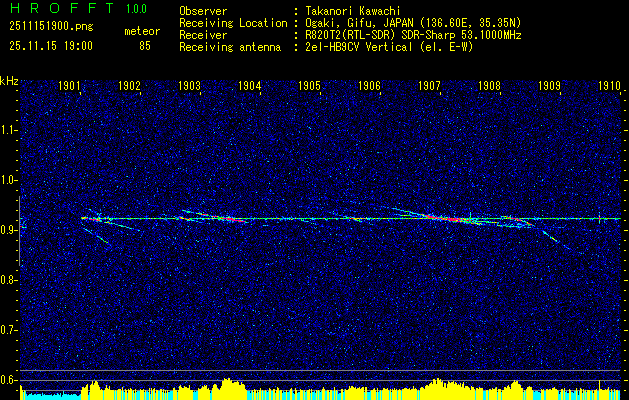Click the yellow signal level peak under 1907
Viewport: 629px width, 400px height.
click(x=436, y=388)
